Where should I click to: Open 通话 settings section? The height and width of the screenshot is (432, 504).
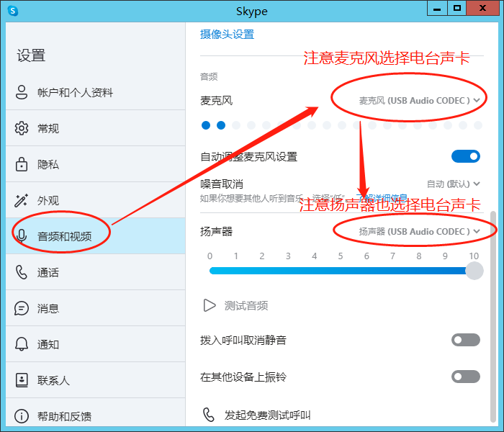pos(96,272)
